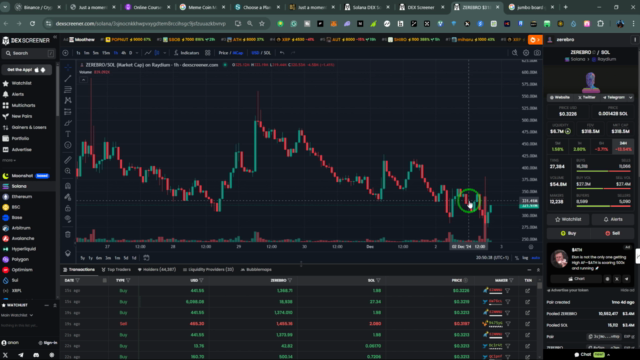Select the 6H stats period
640x360 pixels.
pos(601,146)
